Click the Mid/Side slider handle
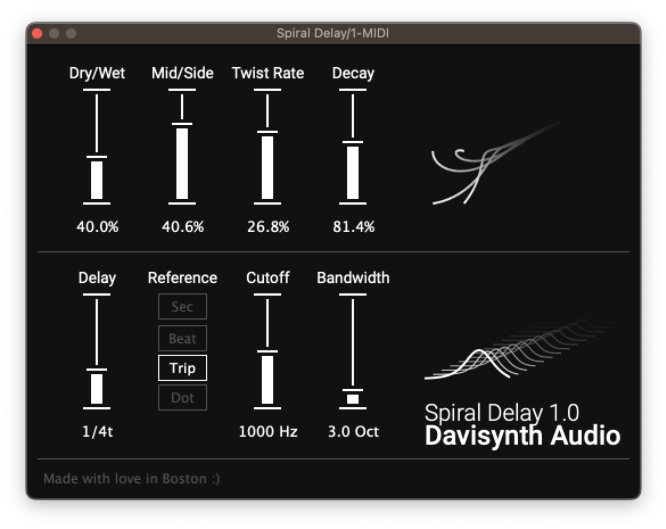This screenshot has width=666, height=529. tap(182, 125)
